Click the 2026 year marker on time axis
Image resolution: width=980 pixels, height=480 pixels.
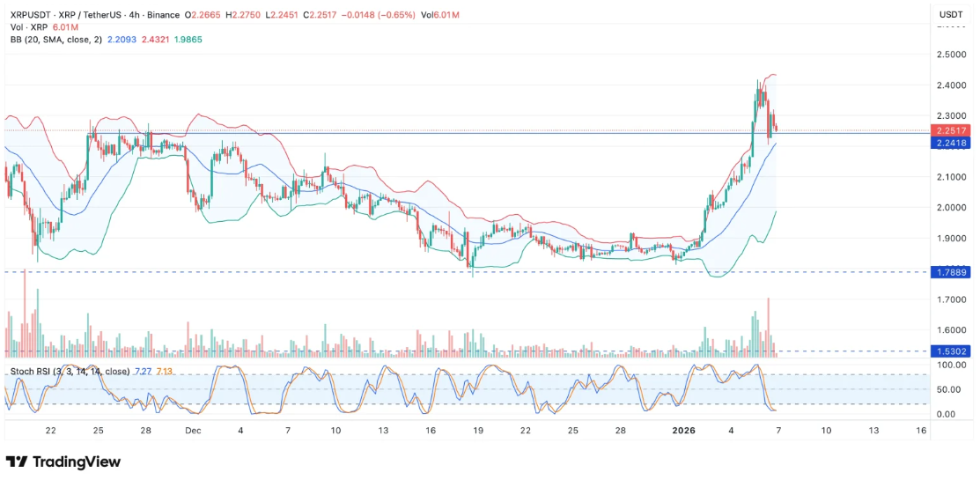pos(684,430)
